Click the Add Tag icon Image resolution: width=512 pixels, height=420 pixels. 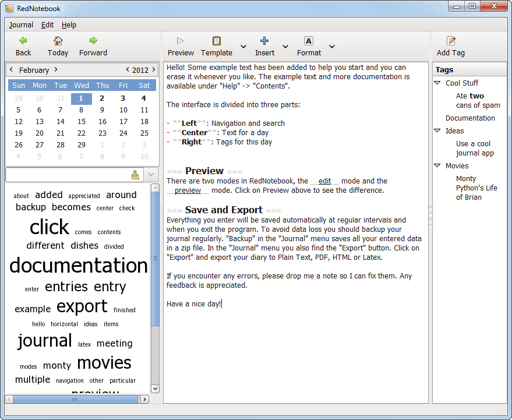[x=450, y=41]
